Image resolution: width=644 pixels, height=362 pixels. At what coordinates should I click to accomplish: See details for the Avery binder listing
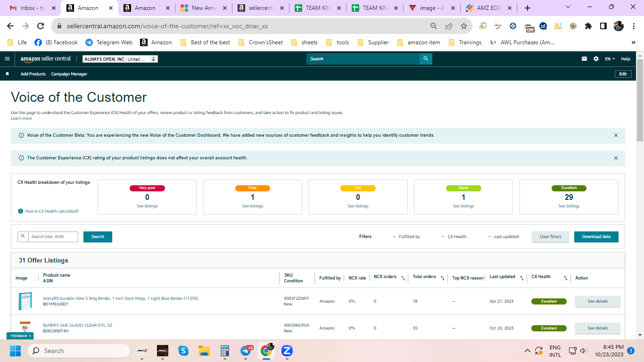[x=598, y=301]
